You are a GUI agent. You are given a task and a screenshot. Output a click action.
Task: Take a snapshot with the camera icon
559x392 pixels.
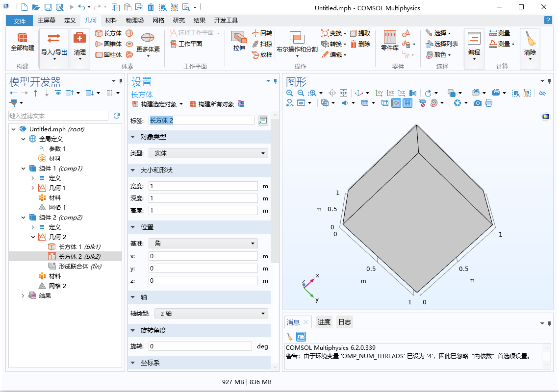pos(477,103)
